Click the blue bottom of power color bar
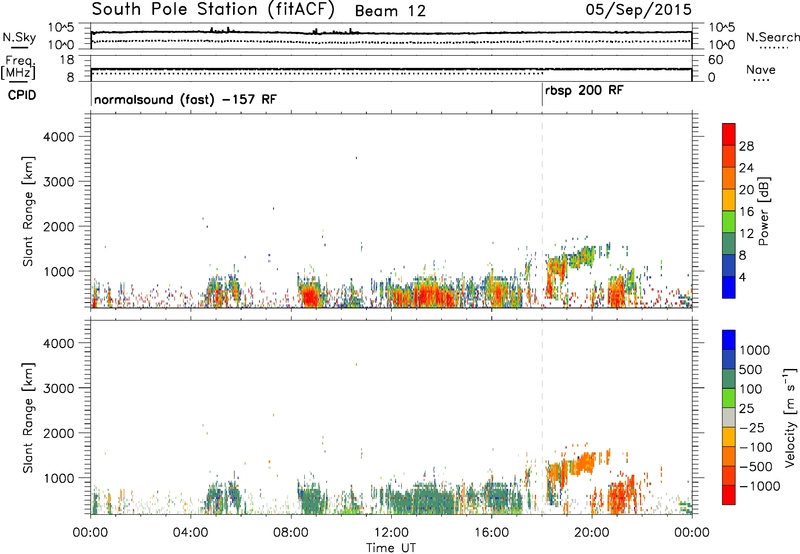This screenshot has width=800, height=554. (729, 287)
